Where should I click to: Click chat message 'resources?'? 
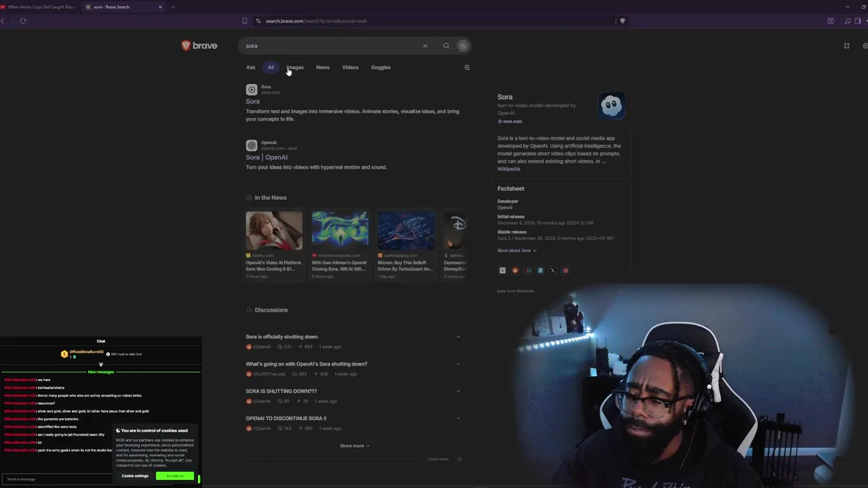coord(46,403)
